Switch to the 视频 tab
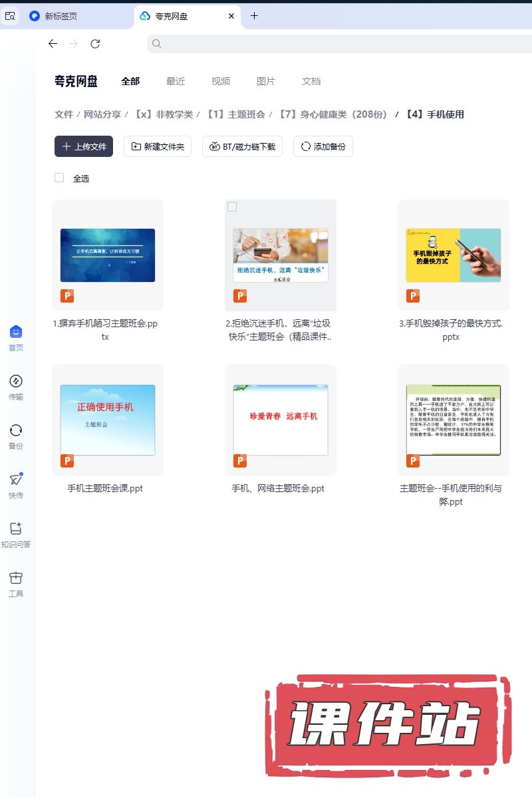The width and height of the screenshot is (532, 798). click(221, 81)
